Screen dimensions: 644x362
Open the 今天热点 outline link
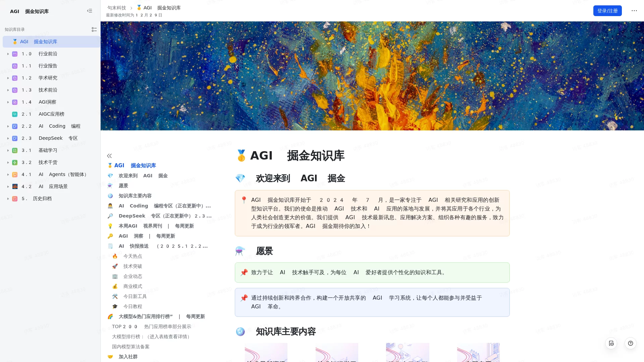(x=132, y=256)
